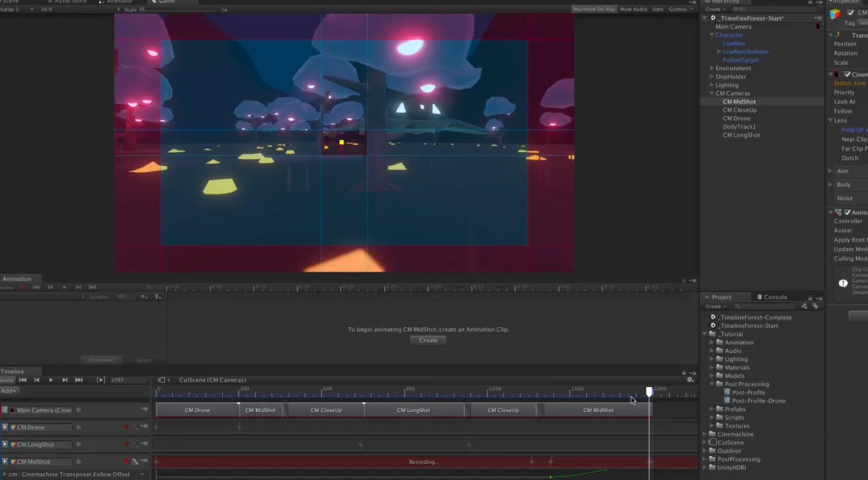
Task: Toggle record button on CM Drone track
Action: click(126, 427)
